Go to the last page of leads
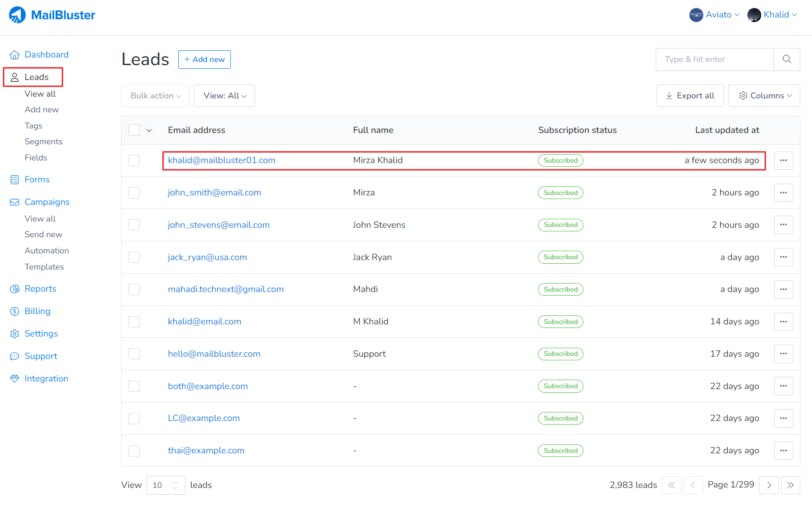The width and height of the screenshot is (812, 505). (790, 485)
